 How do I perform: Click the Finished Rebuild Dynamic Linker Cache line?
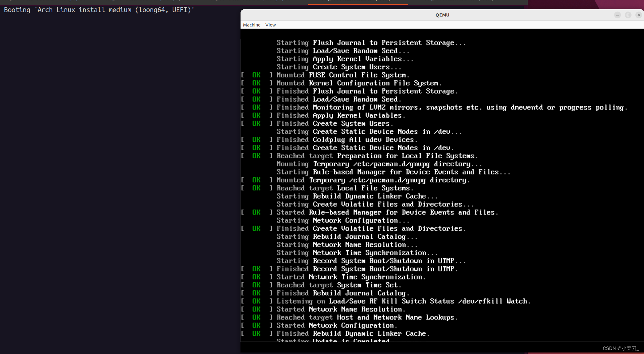click(x=352, y=333)
